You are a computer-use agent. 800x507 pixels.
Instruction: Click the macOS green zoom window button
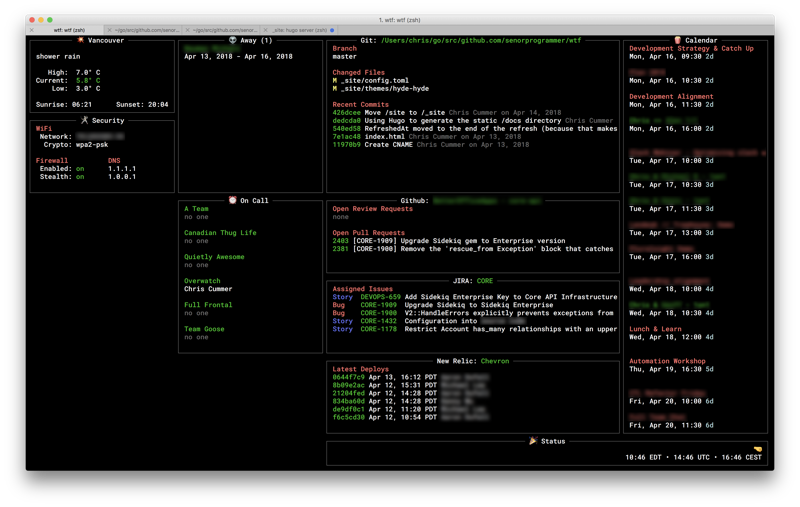pyautogui.click(x=50, y=19)
